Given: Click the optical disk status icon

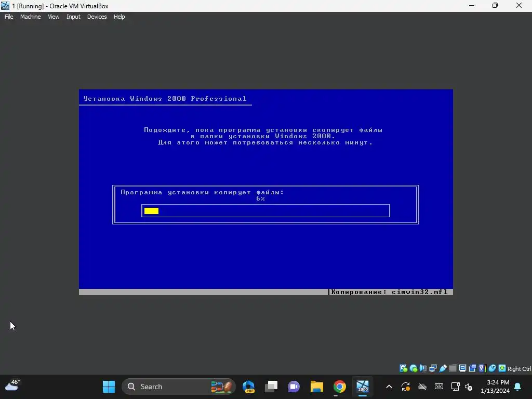Looking at the screenshot, I should (x=413, y=368).
